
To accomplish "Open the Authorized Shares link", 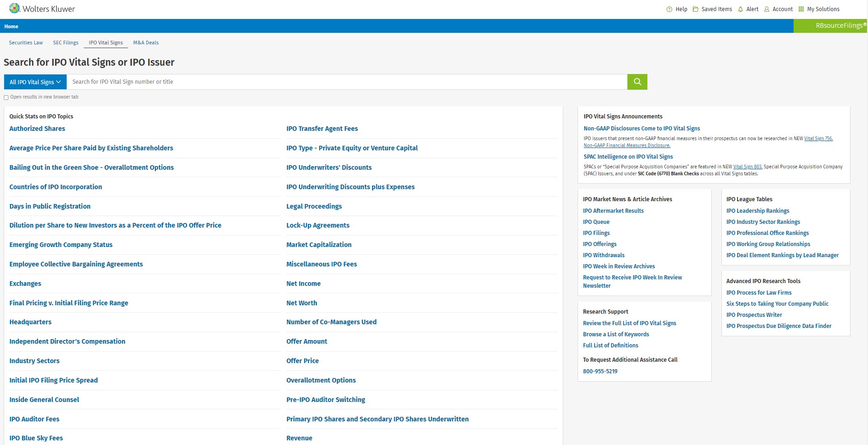I will click(x=37, y=129).
